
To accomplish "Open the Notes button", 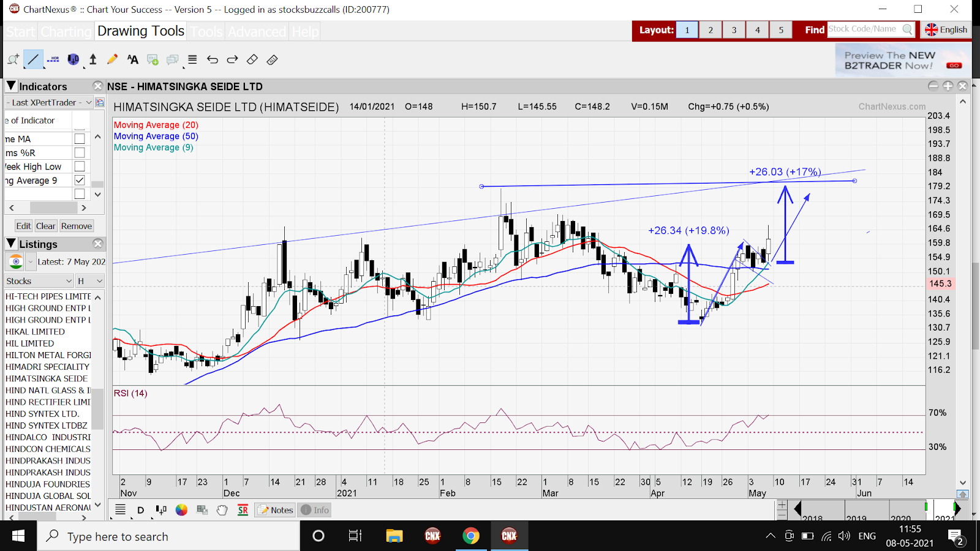I will point(275,510).
